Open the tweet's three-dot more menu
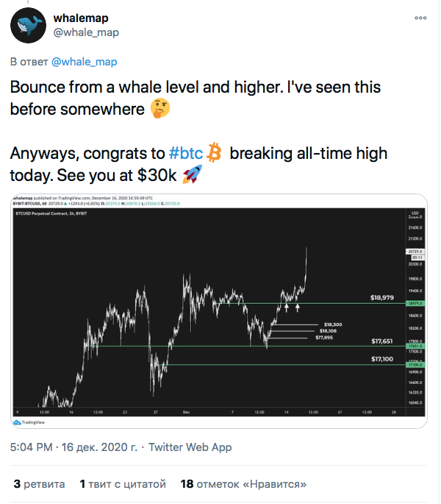The height and width of the screenshot is (504, 441). [420, 18]
